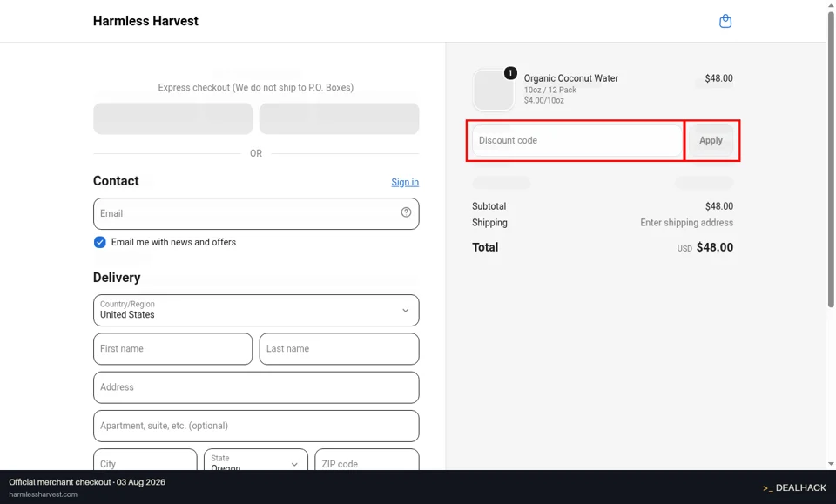The image size is (836, 504).
Task: Expand the State dropdown
Action: tap(256, 460)
